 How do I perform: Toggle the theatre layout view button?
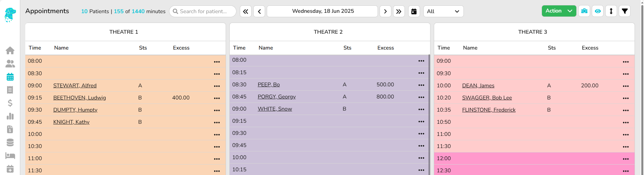(584, 11)
